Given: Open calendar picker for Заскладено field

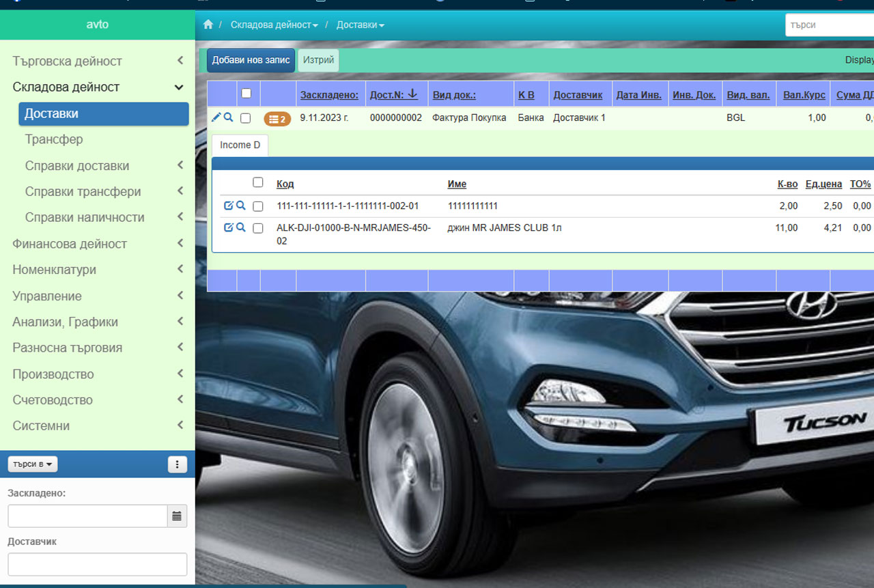Looking at the screenshot, I should click(x=177, y=516).
